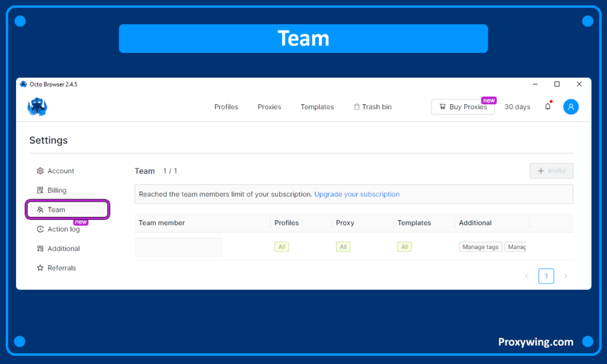The width and height of the screenshot is (607, 364).
Task: Click the next page arrow
Action: [x=566, y=276]
